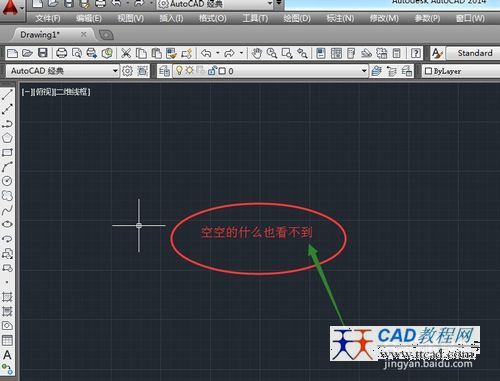Screen dimensions: 500x381
Task: Expand the layer 0 dropdown list
Action: (364, 71)
